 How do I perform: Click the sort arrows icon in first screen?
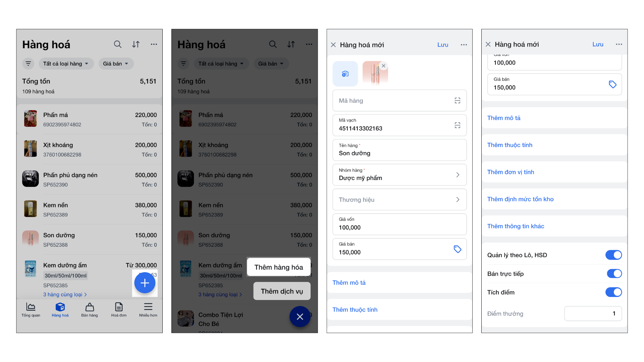click(x=136, y=44)
